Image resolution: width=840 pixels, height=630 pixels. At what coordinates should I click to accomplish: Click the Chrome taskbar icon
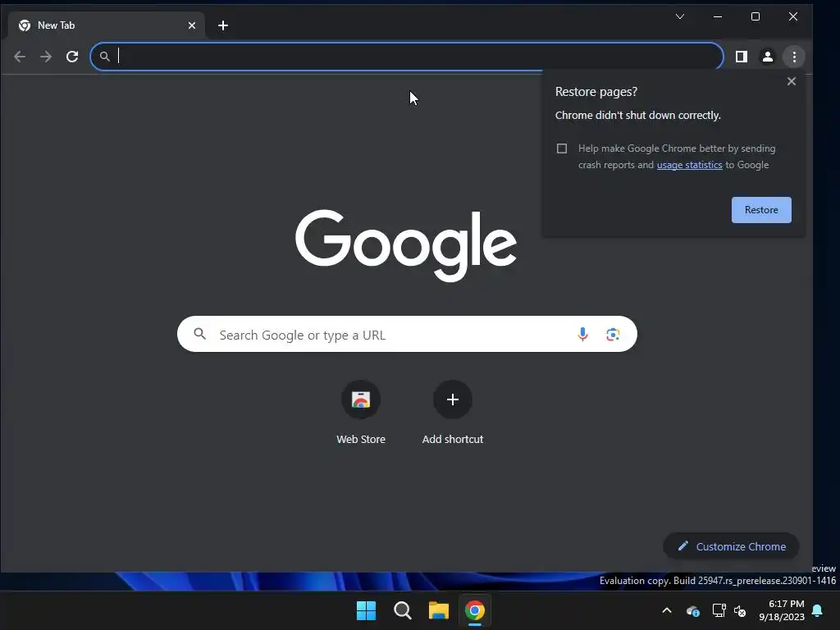pos(475,610)
